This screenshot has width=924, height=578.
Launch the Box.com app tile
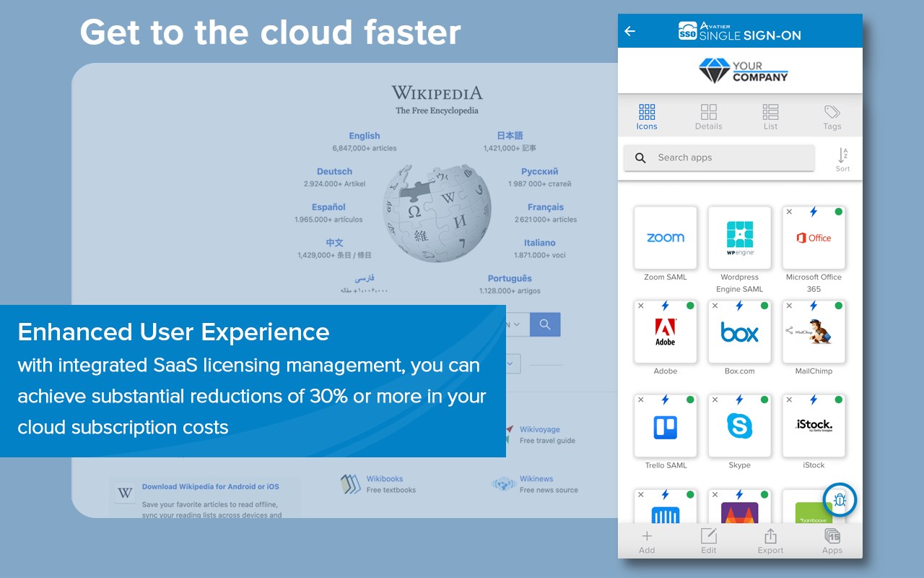740,332
